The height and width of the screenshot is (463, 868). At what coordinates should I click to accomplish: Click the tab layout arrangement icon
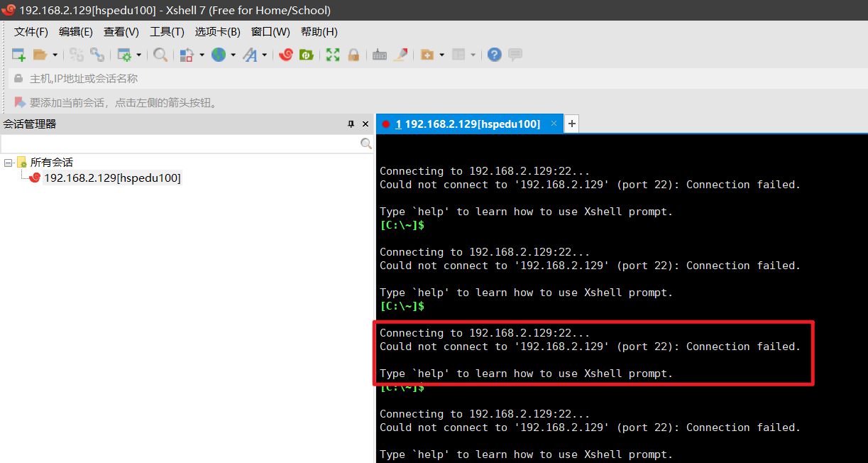click(458, 55)
